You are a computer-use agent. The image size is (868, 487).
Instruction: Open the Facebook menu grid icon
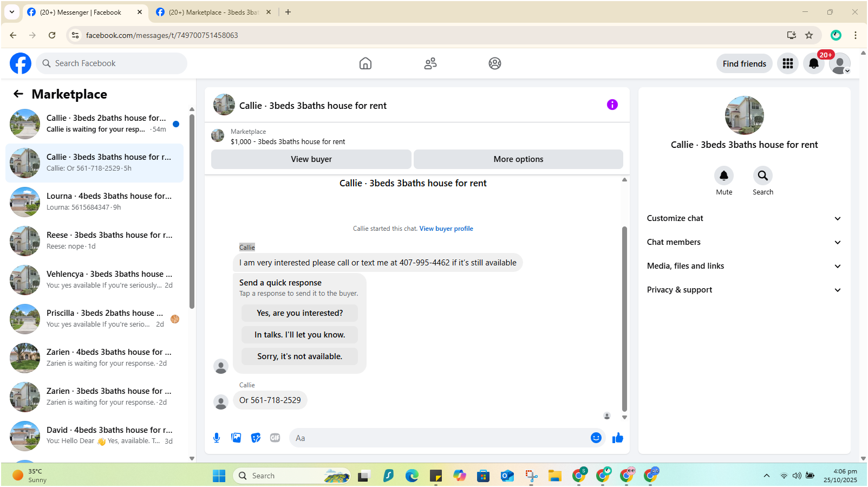788,64
